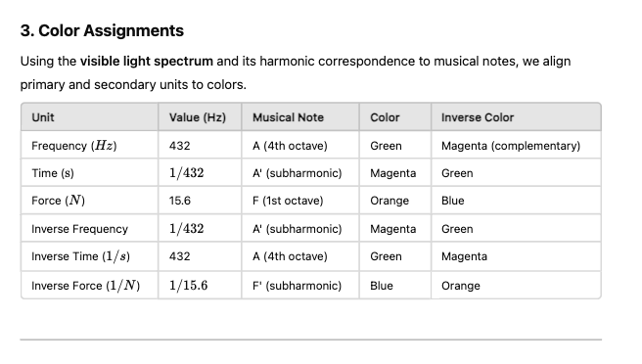642x364 pixels.
Task: Click the 'Unit' column header
Action: point(90,117)
